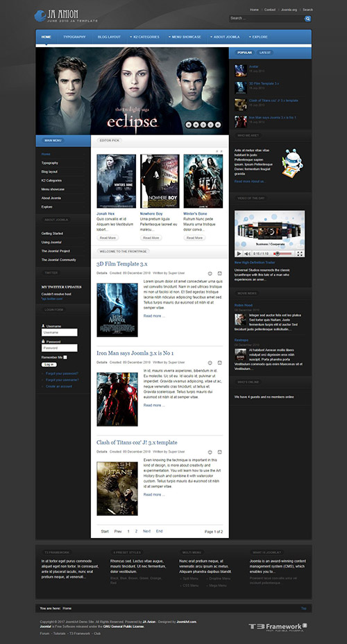Click Contact in top header links

270,10
